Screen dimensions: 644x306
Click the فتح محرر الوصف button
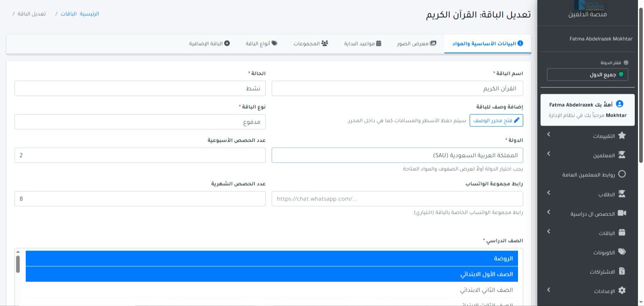496,120
